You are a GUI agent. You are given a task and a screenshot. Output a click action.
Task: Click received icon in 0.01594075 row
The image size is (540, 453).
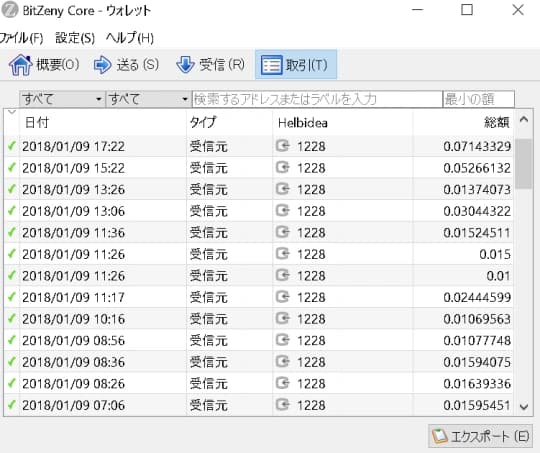pos(283,361)
